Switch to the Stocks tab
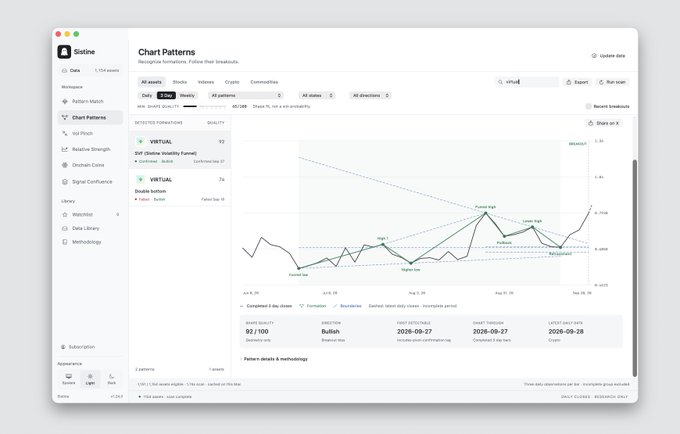Image resolution: width=680 pixels, height=434 pixels. coord(180,82)
